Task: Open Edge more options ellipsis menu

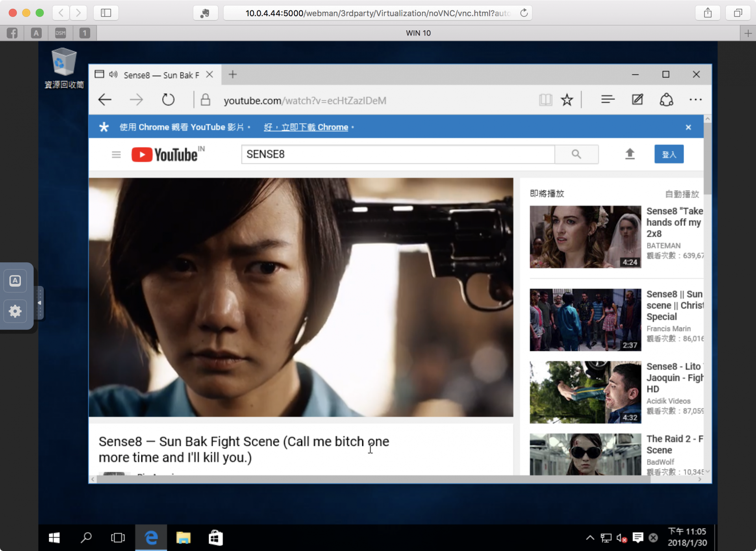Action: click(x=695, y=100)
